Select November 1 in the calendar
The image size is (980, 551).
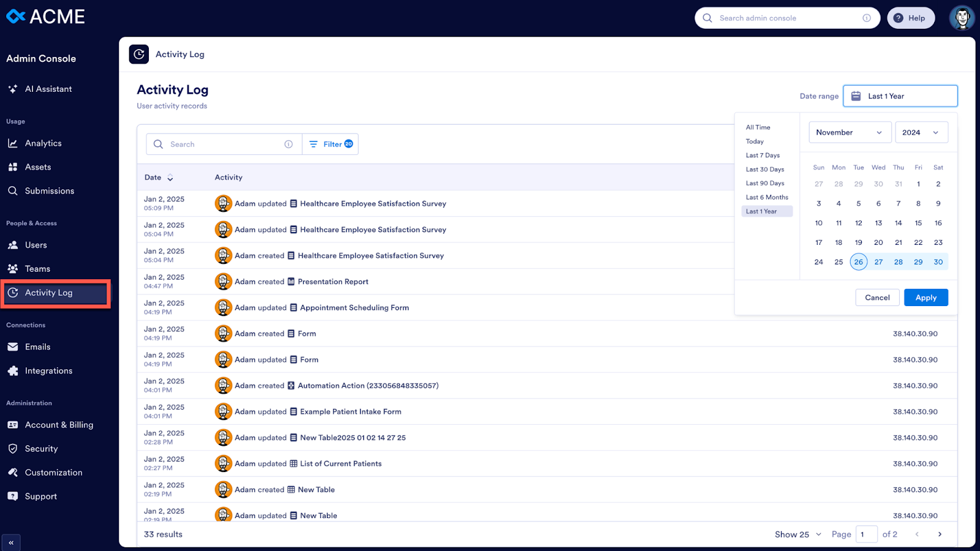918,184
